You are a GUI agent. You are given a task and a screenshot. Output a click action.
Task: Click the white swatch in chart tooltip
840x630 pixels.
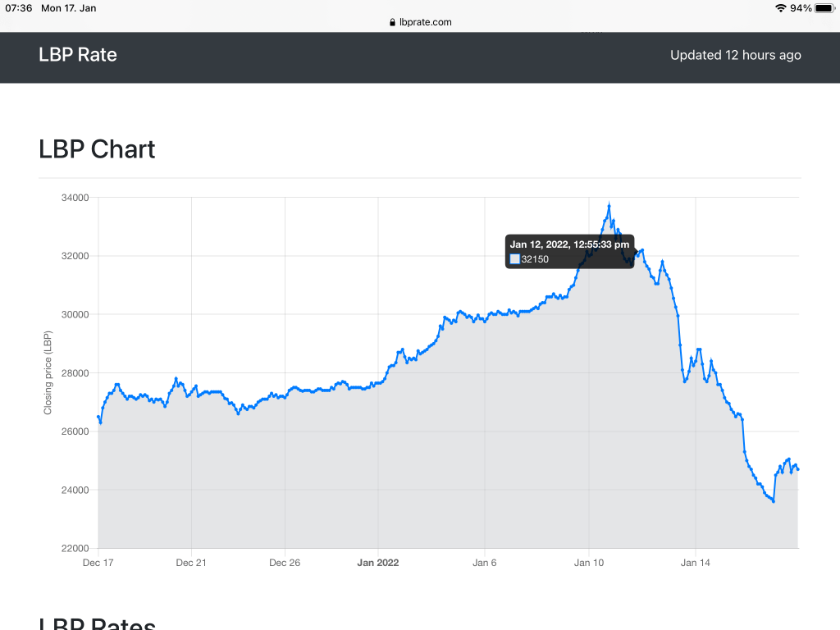coord(515,259)
